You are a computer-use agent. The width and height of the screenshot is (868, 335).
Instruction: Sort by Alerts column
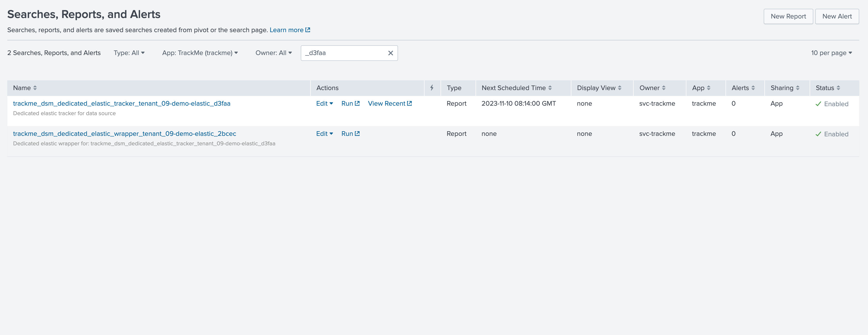click(x=743, y=88)
